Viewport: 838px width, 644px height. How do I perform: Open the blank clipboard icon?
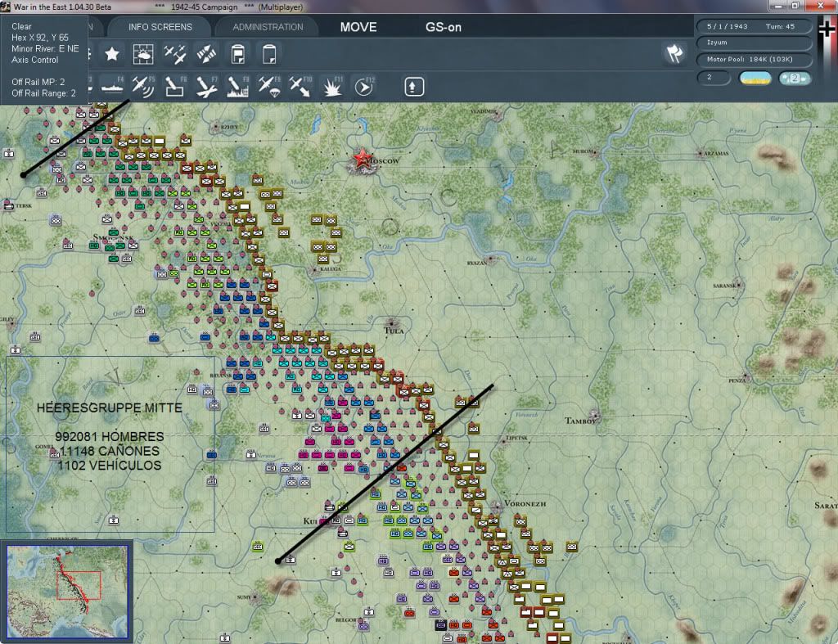pyautogui.click(x=269, y=54)
